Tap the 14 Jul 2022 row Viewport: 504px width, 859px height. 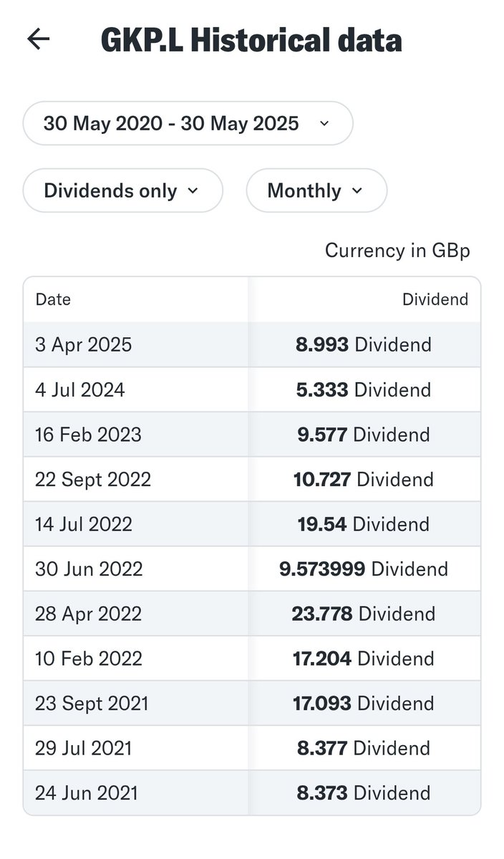[x=252, y=524]
